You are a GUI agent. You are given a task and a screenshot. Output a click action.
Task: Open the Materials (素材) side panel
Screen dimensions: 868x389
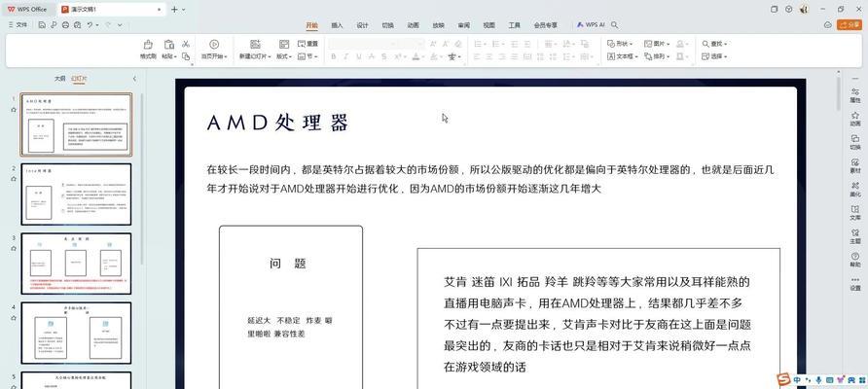[855, 165]
